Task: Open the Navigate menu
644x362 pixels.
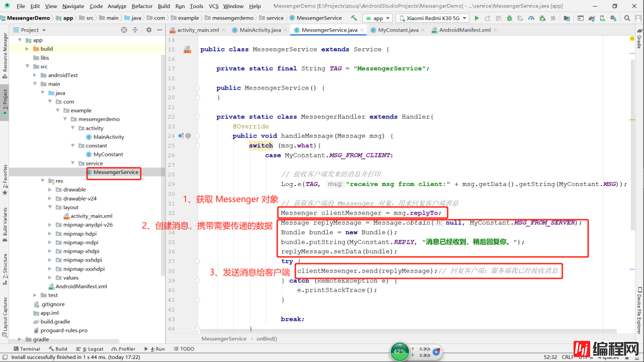Action: point(73,6)
